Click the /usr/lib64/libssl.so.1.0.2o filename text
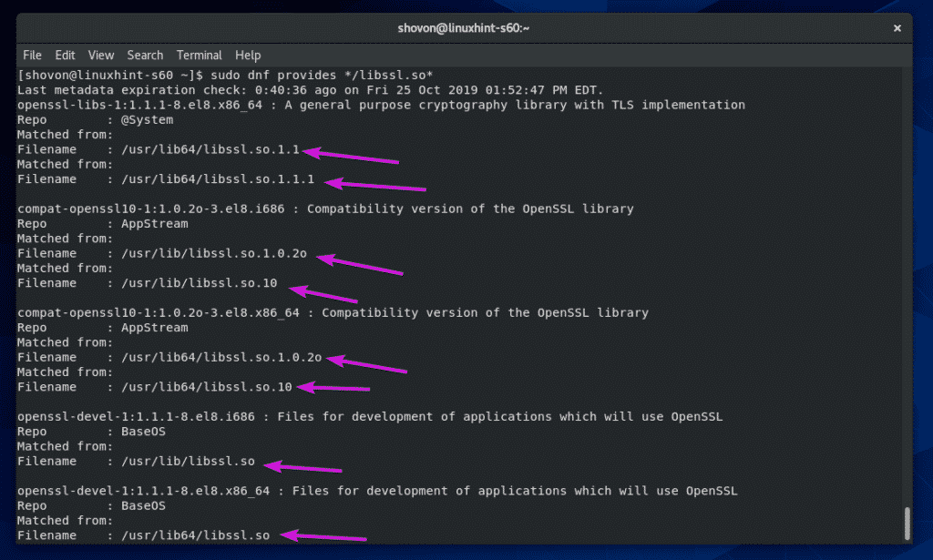The height and width of the screenshot is (560, 933). pos(221,358)
